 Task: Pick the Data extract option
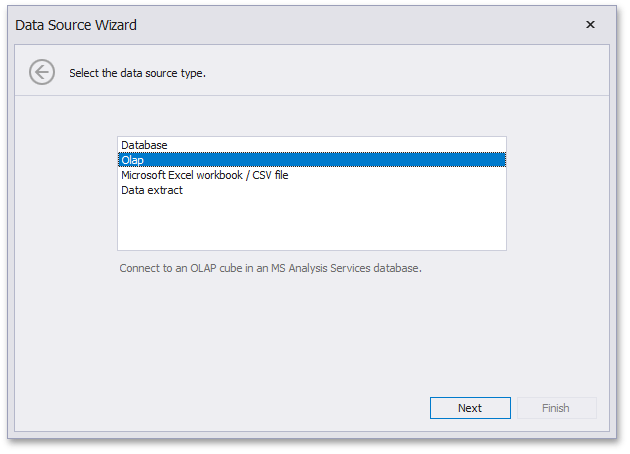coord(152,190)
